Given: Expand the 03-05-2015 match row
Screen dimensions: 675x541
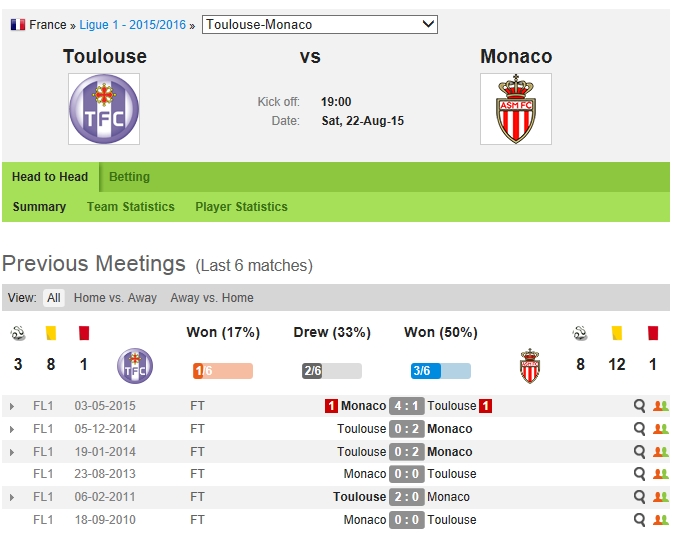Looking at the screenshot, I should (x=12, y=407).
